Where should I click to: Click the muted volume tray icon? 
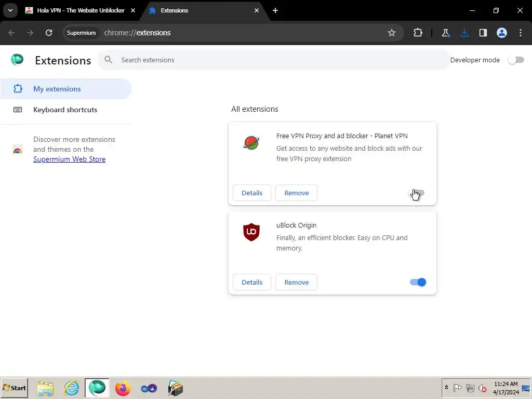pos(482,388)
